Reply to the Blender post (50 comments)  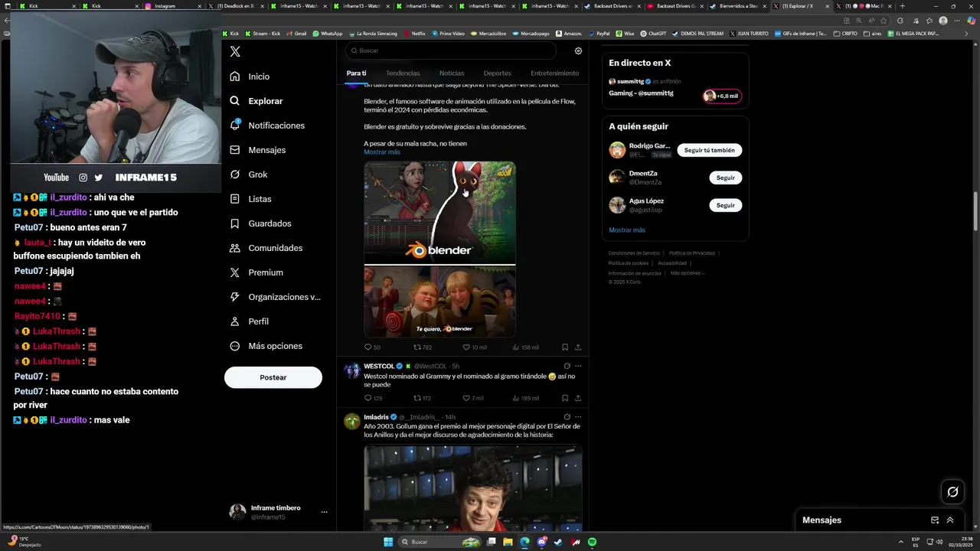click(x=372, y=347)
